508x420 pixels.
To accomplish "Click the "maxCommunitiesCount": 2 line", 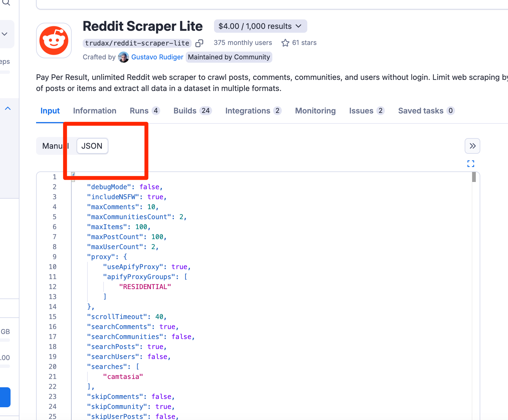I will [x=137, y=217].
